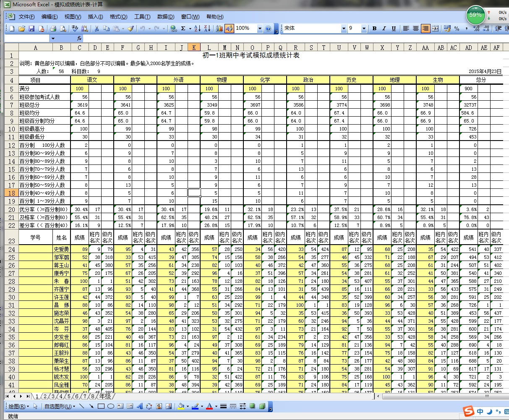Open the 插入(I) menu
Viewport: 509px width, 420px height.
coord(95,17)
